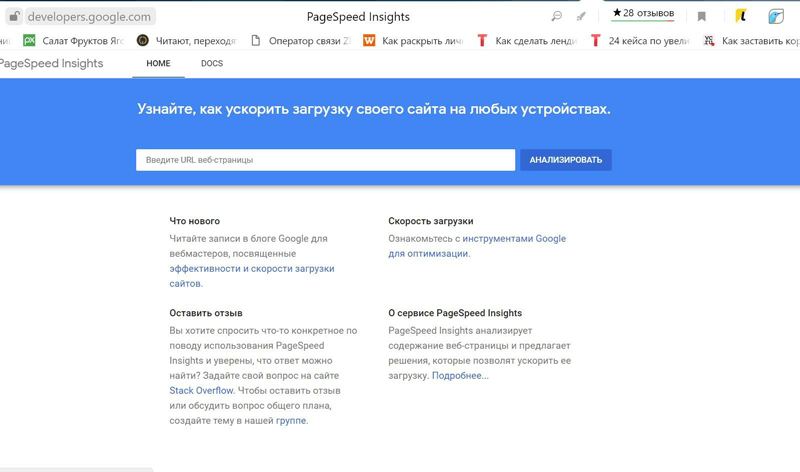Switch to the HOME tab
The width and height of the screenshot is (800, 472).
[x=158, y=63]
